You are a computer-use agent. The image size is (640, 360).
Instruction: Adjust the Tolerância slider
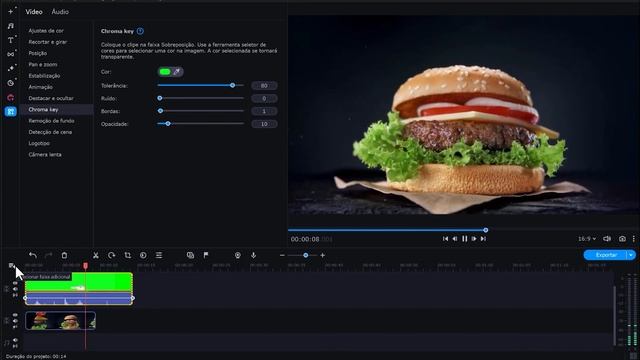[x=200, y=85]
